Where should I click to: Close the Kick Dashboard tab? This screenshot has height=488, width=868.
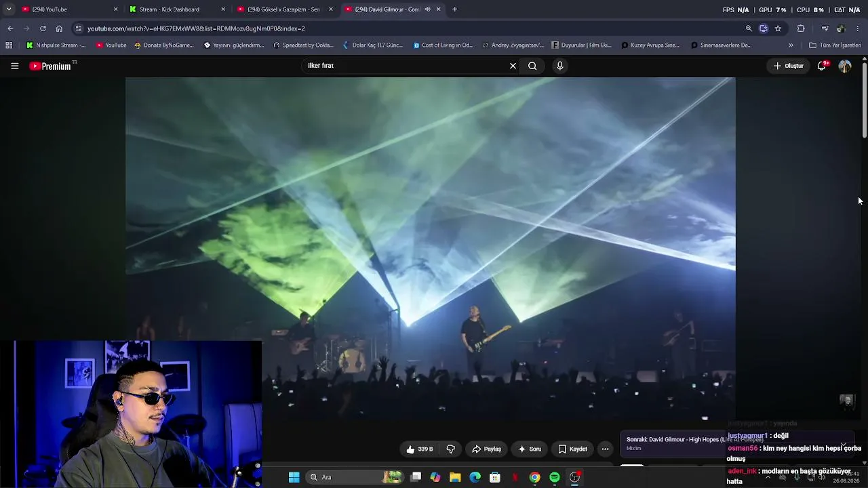click(x=223, y=9)
